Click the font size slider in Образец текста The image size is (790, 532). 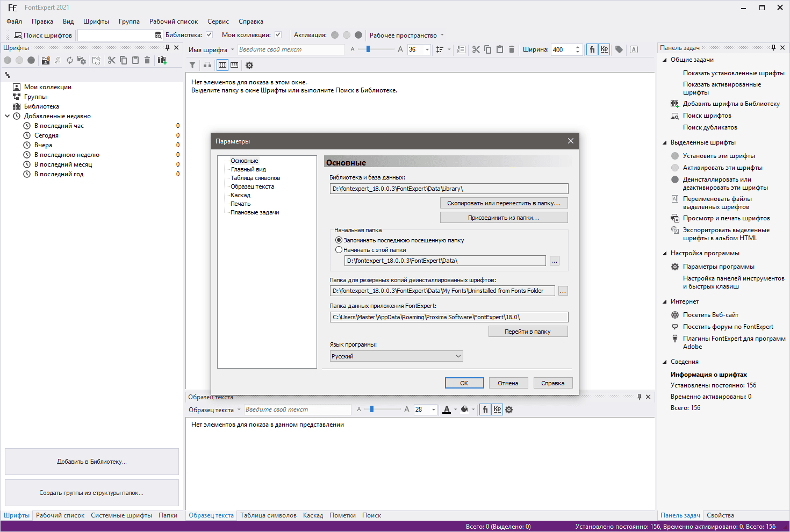pyautogui.click(x=372, y=409)
